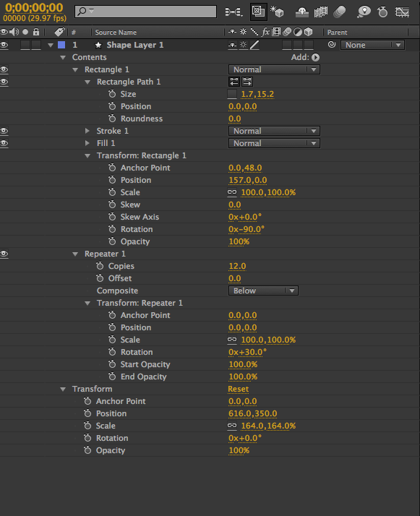Click the Add shape content button
Screen dimensions: 420x516
[x=315, y=57]
